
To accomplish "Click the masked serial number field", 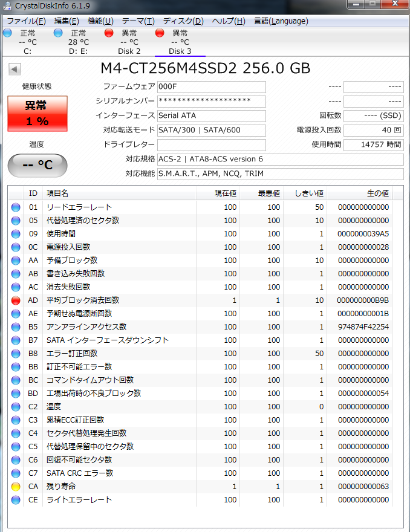I will (212, 101).
